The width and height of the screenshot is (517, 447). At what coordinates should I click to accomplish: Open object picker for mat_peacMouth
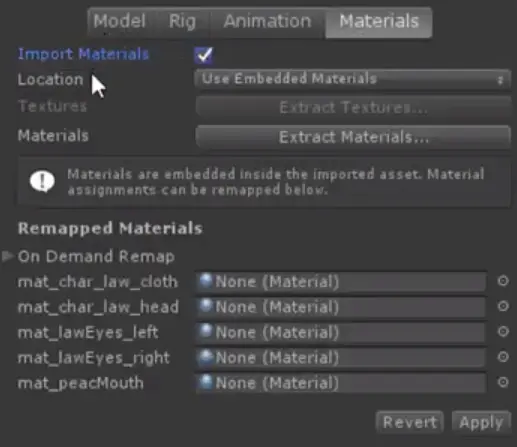click(503, 382)
